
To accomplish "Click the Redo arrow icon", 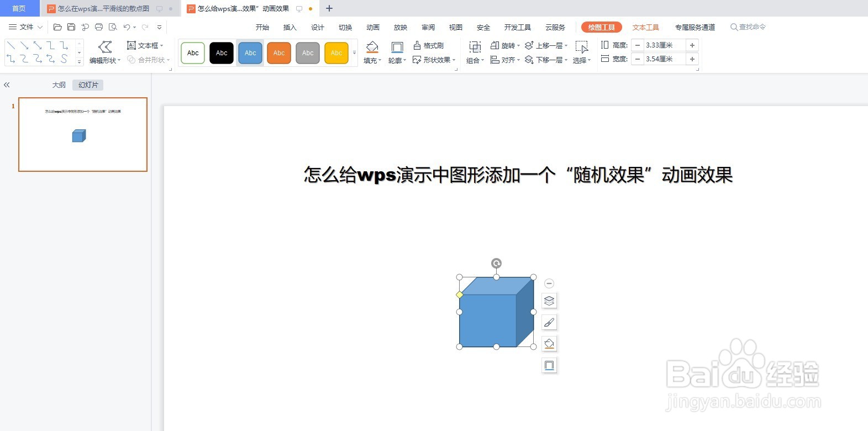I will coord(145,27).
